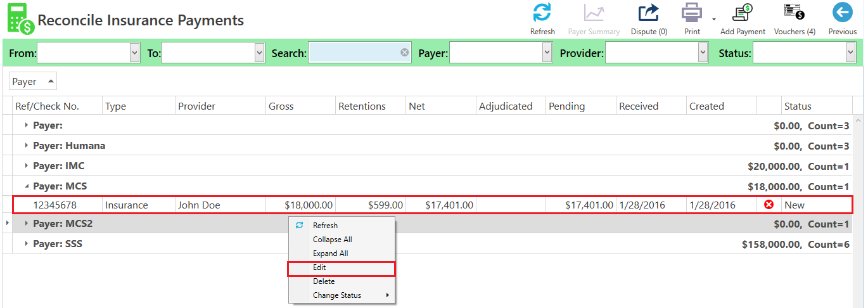This screenshot has width=868, height=308.
Task: Click the Search input field
Action: 354,53
